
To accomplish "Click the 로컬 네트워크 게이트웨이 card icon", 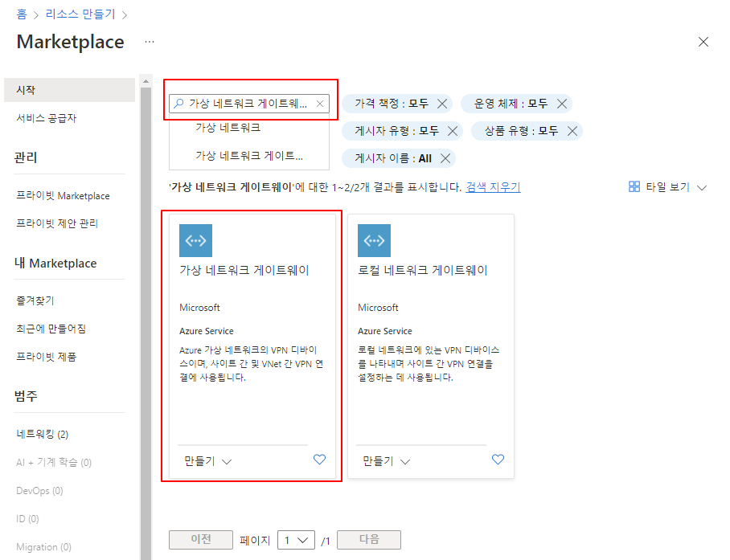I will [x=374, y=240].
